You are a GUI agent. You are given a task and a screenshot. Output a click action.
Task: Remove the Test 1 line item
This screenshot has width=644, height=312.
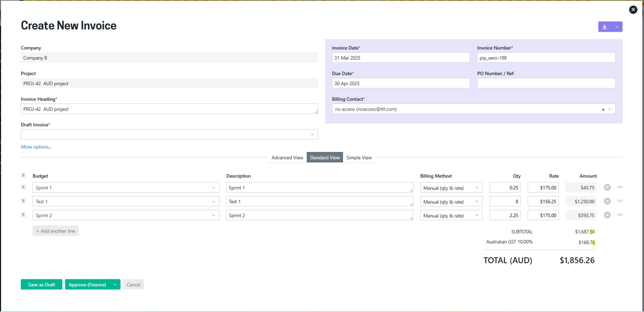point(607,201)
